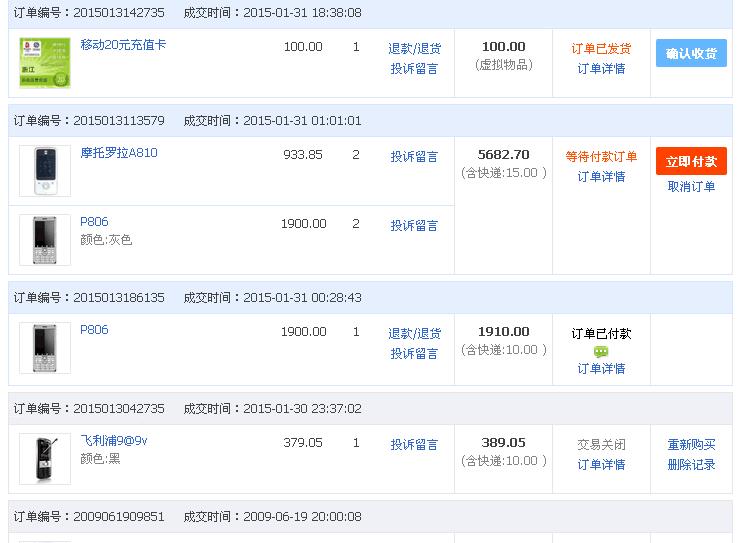Open 投诉留言 for order 2015013186135
Image resolution: width=737 pixels, height=543 pixels.
point(414,354)
